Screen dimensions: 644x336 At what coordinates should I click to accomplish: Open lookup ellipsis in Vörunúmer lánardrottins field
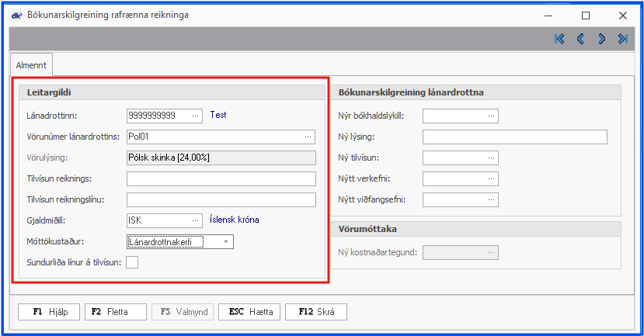tap(308, 137)
